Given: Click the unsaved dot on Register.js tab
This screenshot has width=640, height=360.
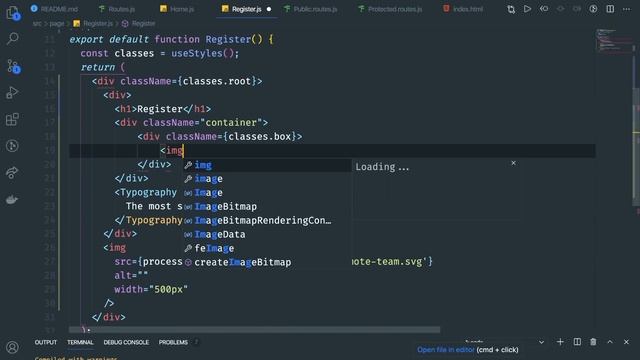Looking at the screenshot, I should (269, 9).
